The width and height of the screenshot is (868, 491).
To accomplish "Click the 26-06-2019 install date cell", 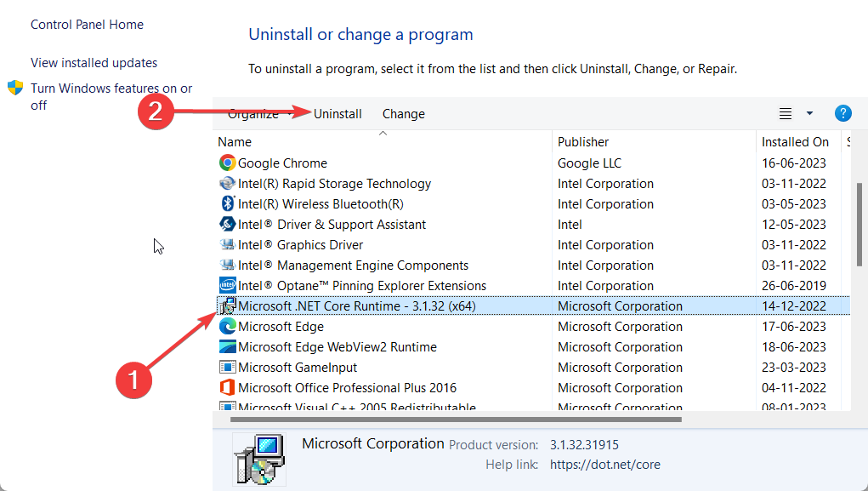I will [794, 286].
